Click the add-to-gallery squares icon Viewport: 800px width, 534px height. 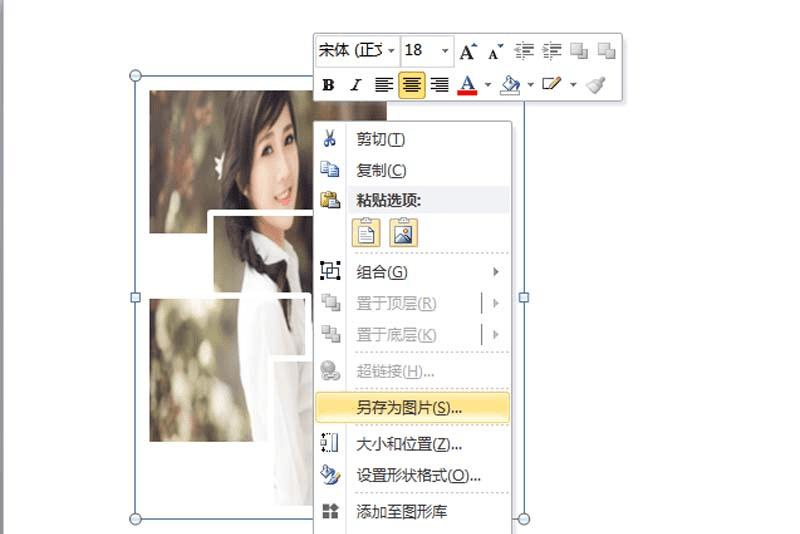[331, 511]
